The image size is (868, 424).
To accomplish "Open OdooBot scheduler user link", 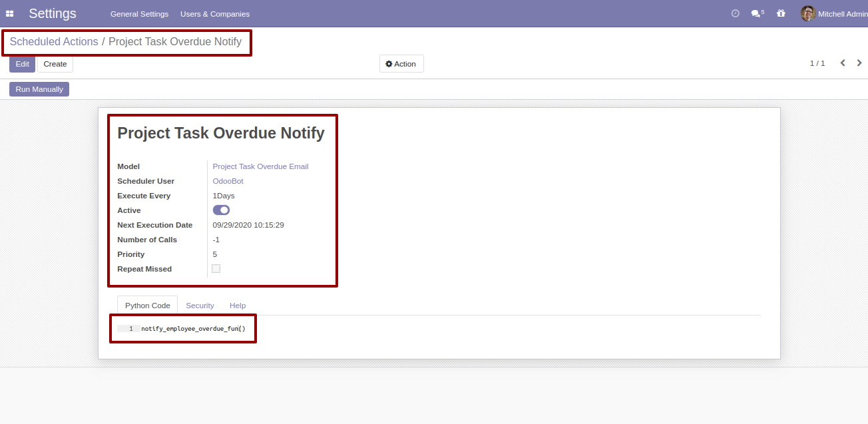I will tap(228, 181).
